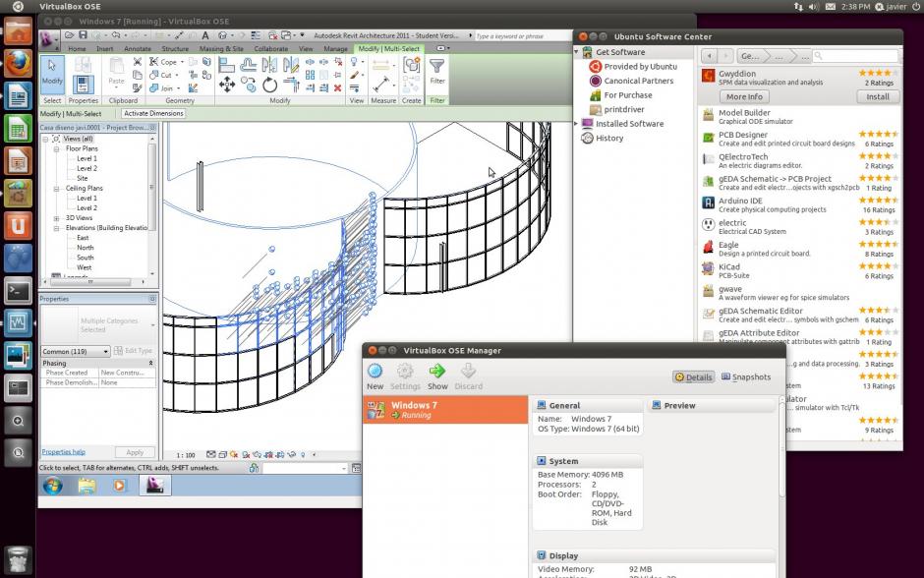Click the Filter funnel icon

436,66
